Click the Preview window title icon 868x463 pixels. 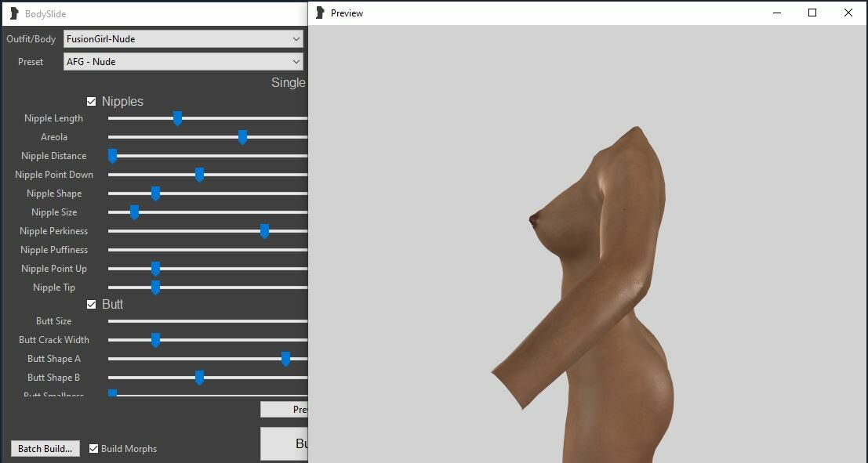click(320, 13)
